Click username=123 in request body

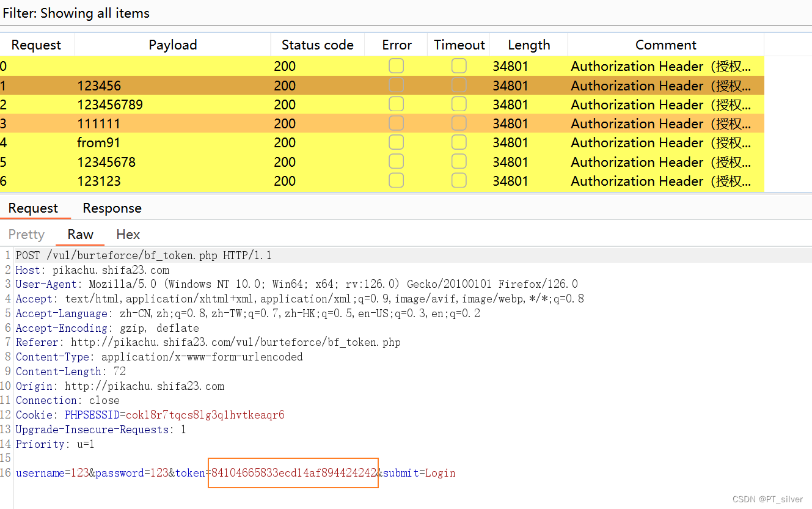pos(53,473)
